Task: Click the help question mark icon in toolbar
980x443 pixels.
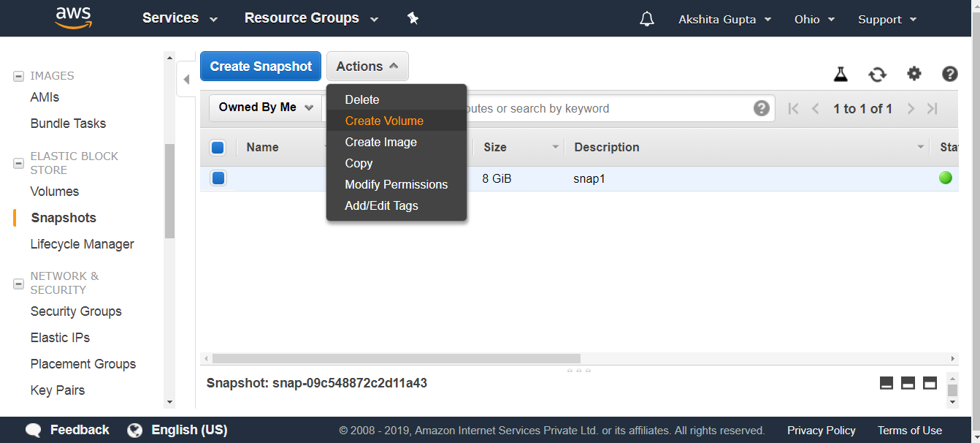Action: 949,74
